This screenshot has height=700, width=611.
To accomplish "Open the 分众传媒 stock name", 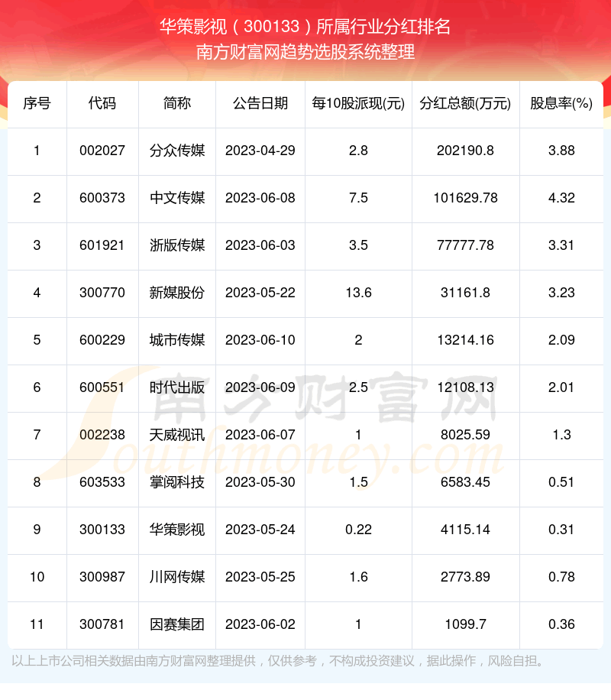I will tap(177, 151).
